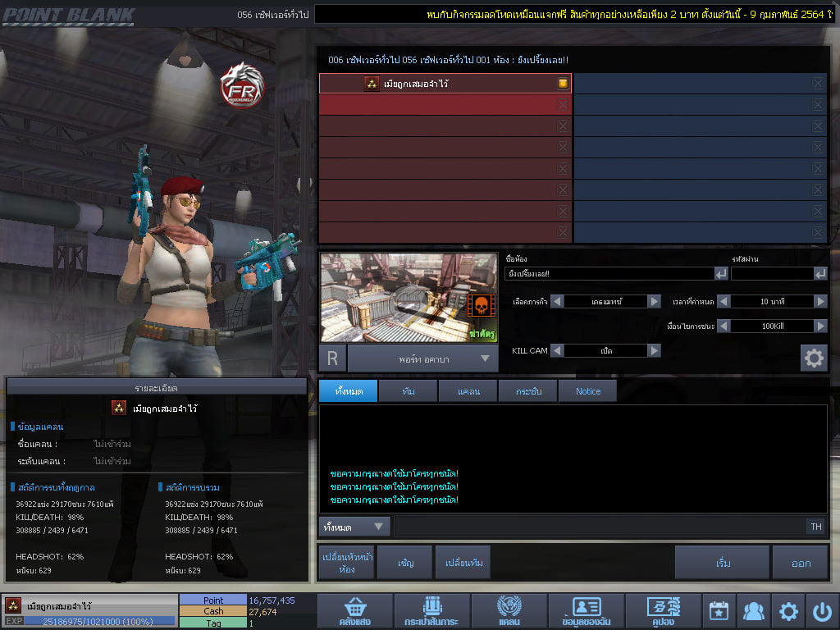Open the friends community icon
Screen dimensions: 840x630
point(753,611)
